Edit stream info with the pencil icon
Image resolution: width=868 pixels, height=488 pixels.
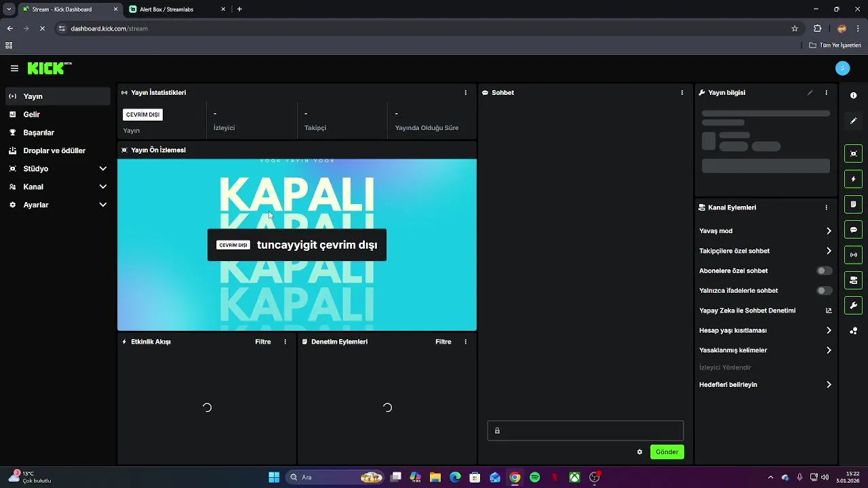810,93
